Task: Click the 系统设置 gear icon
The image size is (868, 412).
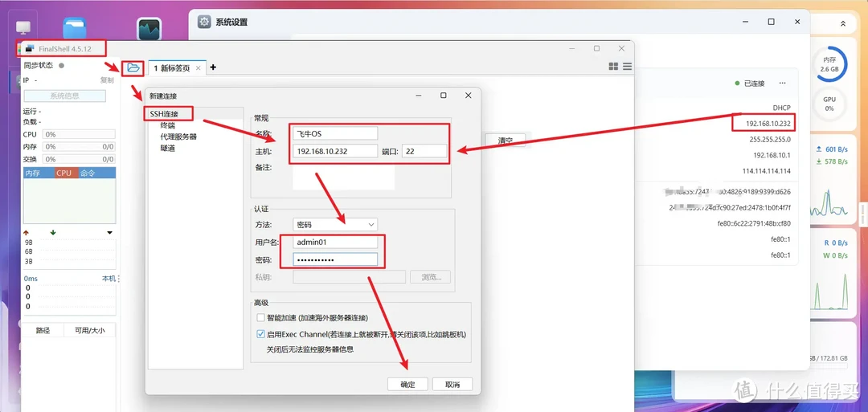Action: click(x=204, y=22)
